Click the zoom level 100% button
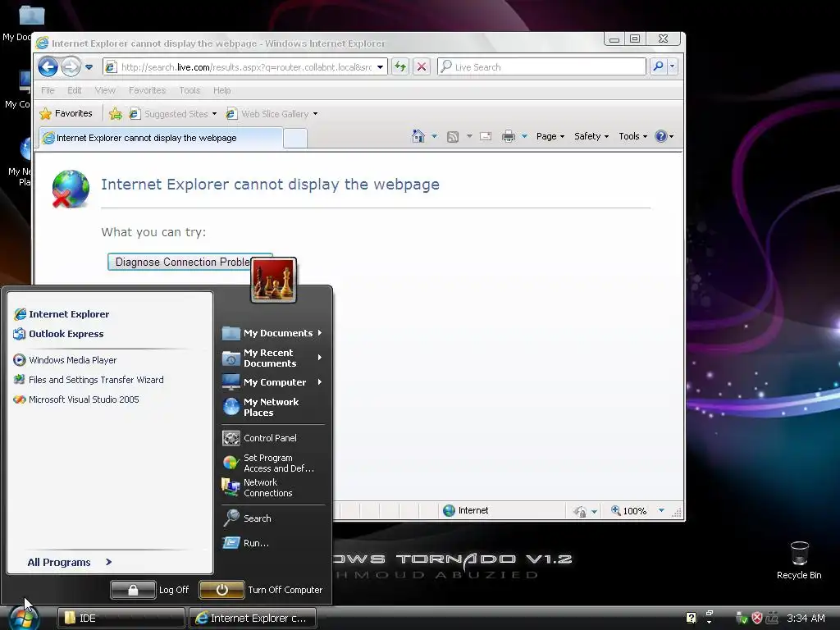840x630 pixels. 629,510
